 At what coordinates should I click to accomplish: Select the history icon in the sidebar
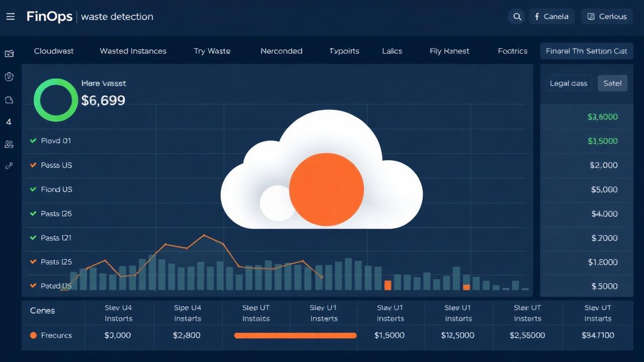(x=10, y=76)
